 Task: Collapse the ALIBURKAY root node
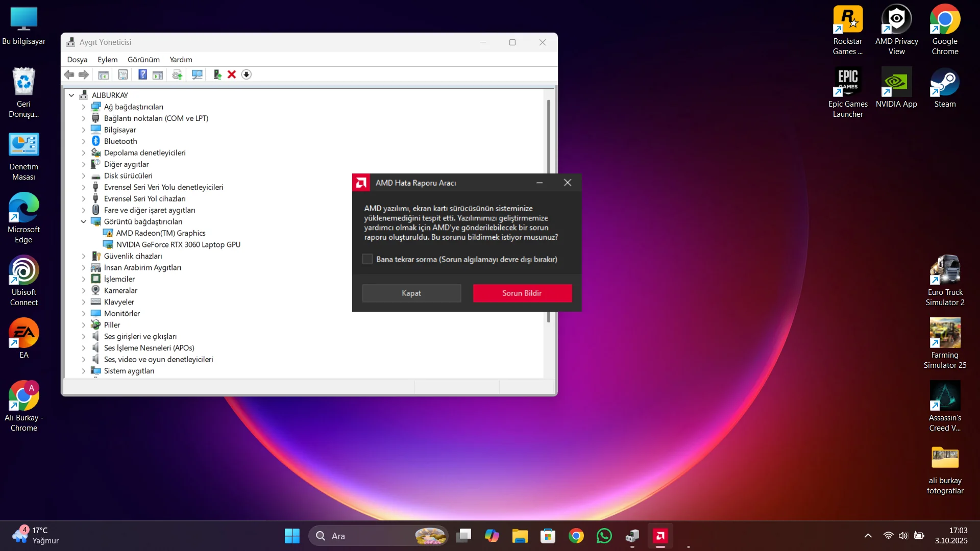tap(71, 95)
